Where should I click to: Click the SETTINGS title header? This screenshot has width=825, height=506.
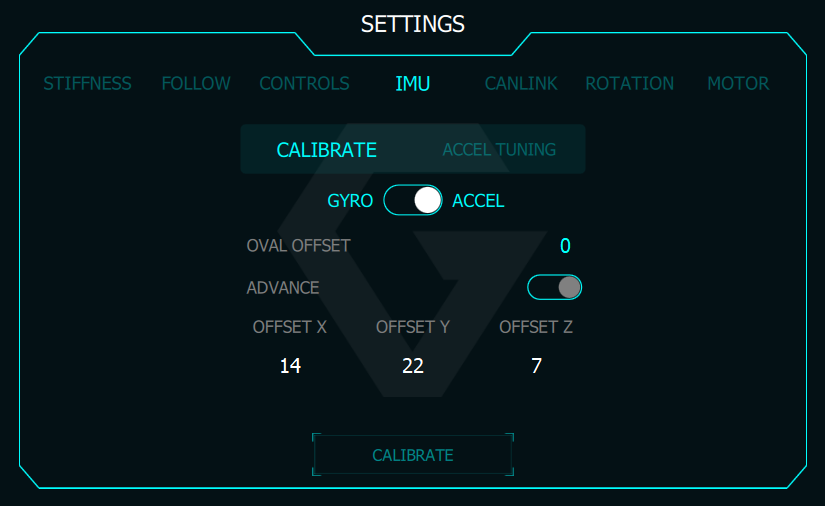pos(413,24)
